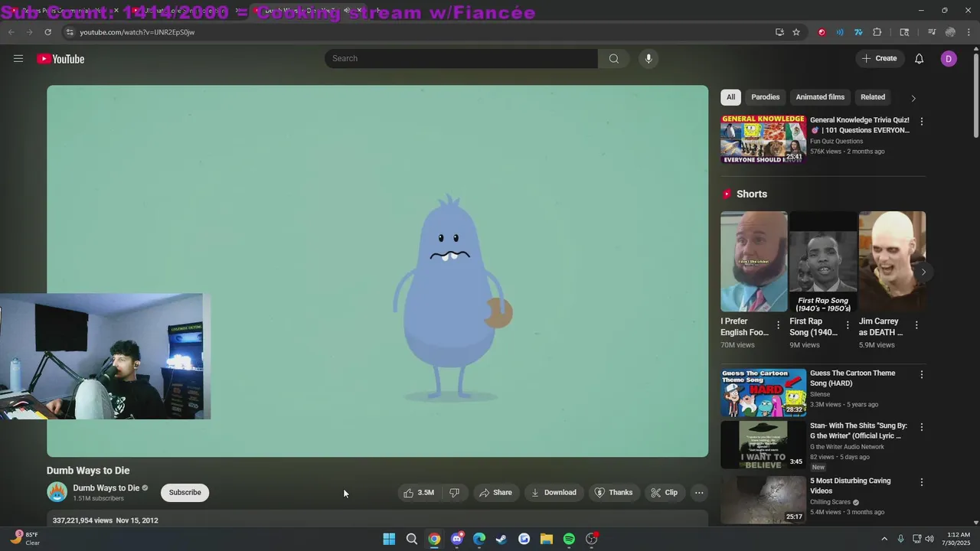Open options for General Knowledge Trivia video
980x551 pixels.
pyautogui.click(x=922, y=122)
